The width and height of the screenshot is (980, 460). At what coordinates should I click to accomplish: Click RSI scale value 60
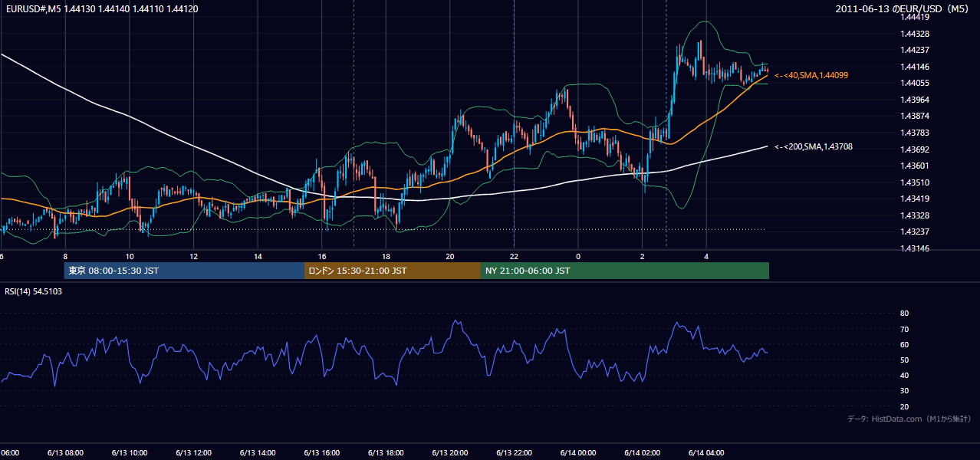(904, 344)
